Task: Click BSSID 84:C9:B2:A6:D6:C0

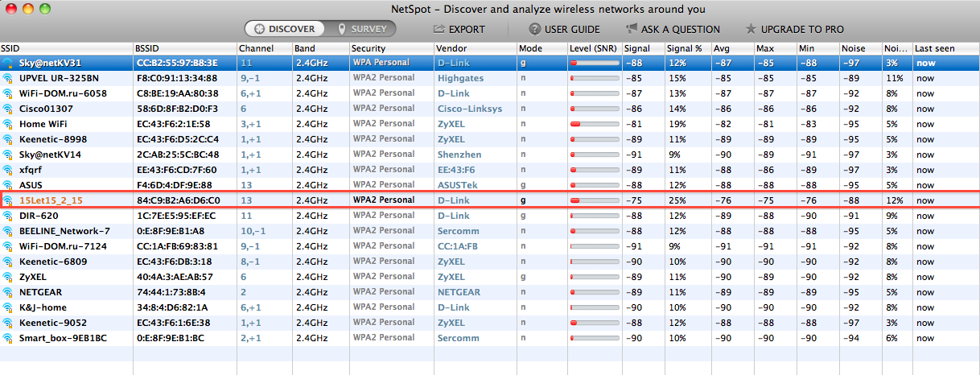Action: pyautogui.click(x=179, y=200)
